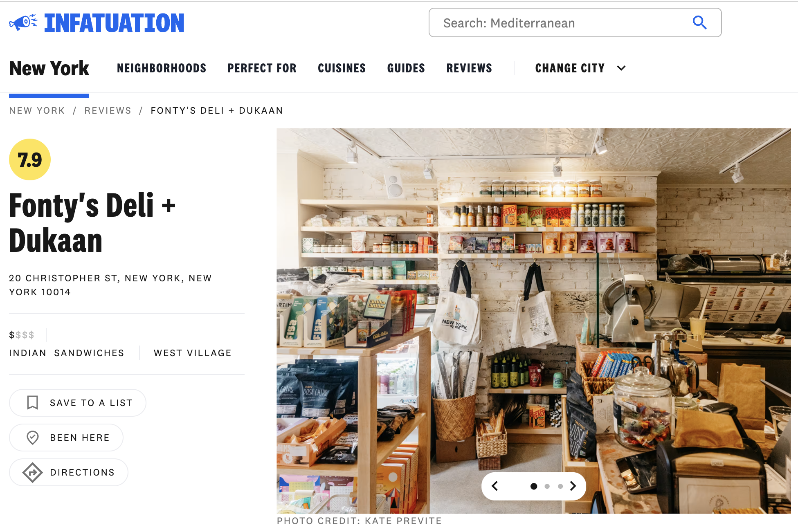The width and height of the screenshot is (798, 532).
Task: Click the diamond arrow Directions icon
Action: pos(33,472)
